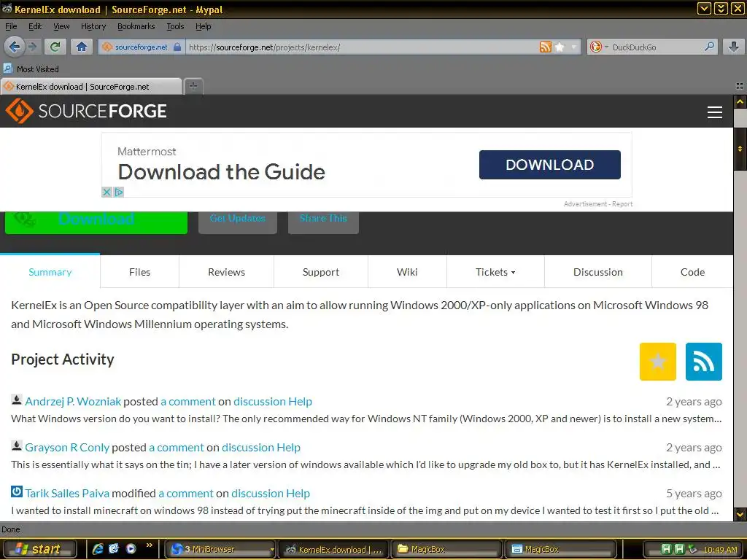
Task: Open the View menu
Action: point(61,26)
